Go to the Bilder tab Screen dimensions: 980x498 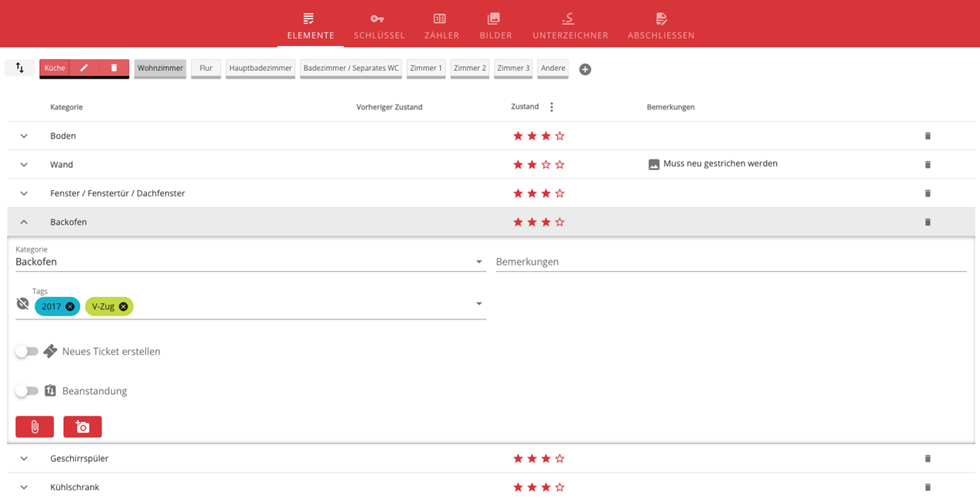tap(495, 25)
